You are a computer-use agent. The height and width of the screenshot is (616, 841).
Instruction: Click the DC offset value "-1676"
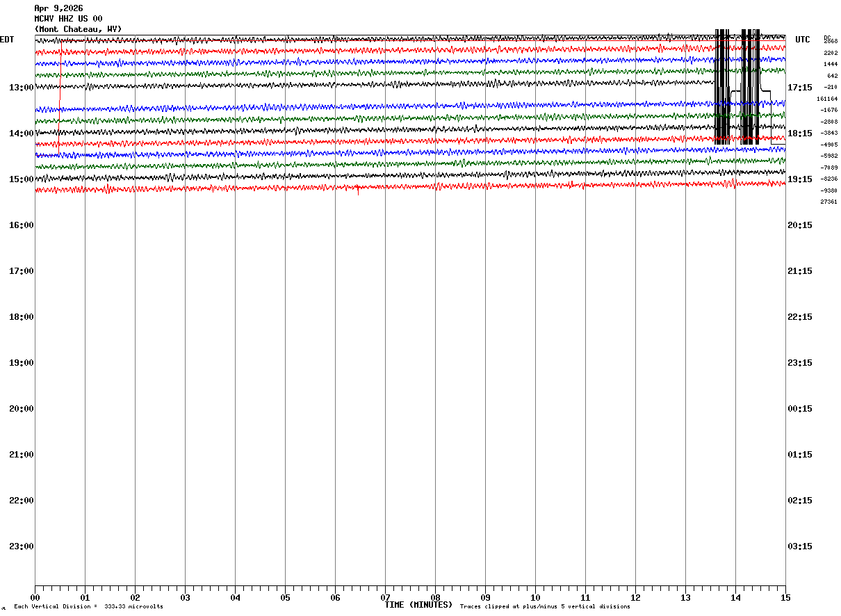tap(829, 110)
